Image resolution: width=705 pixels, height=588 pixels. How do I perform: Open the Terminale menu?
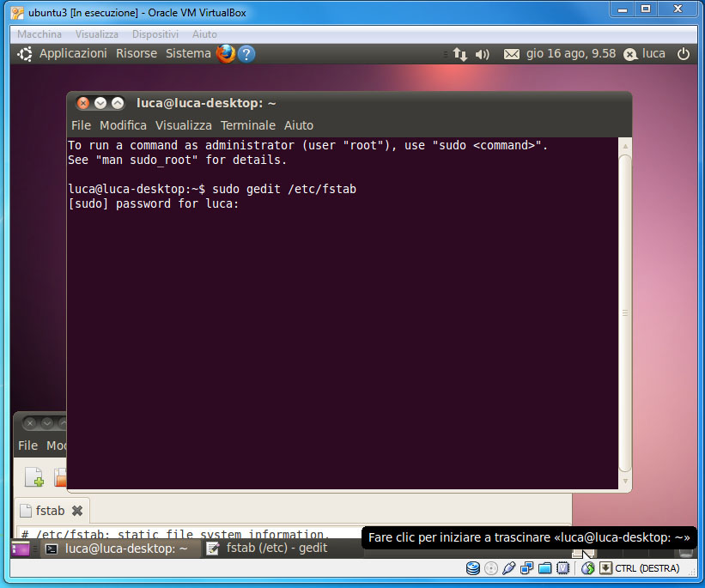point(248,125)
